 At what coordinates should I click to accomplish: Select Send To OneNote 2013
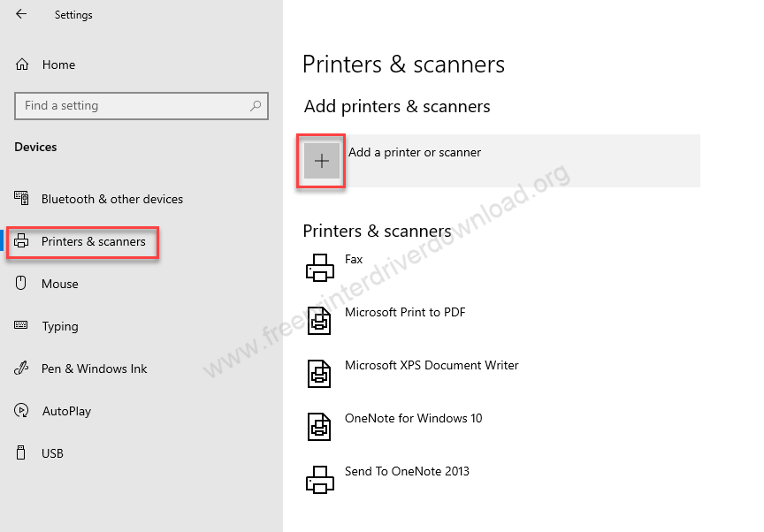(x=408, y=471)
